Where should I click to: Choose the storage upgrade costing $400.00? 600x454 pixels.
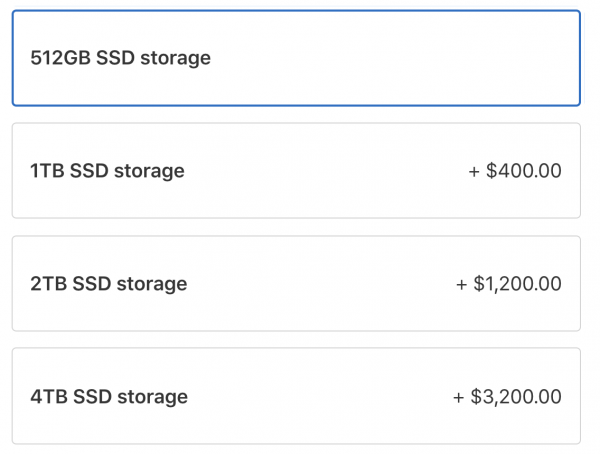click(x=296, y=170)
